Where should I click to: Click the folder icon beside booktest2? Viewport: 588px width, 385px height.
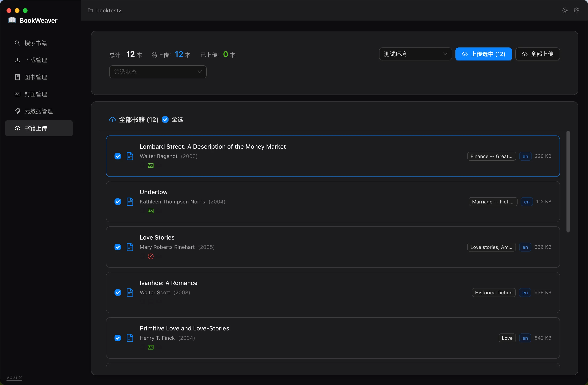[x=90, y=10]
